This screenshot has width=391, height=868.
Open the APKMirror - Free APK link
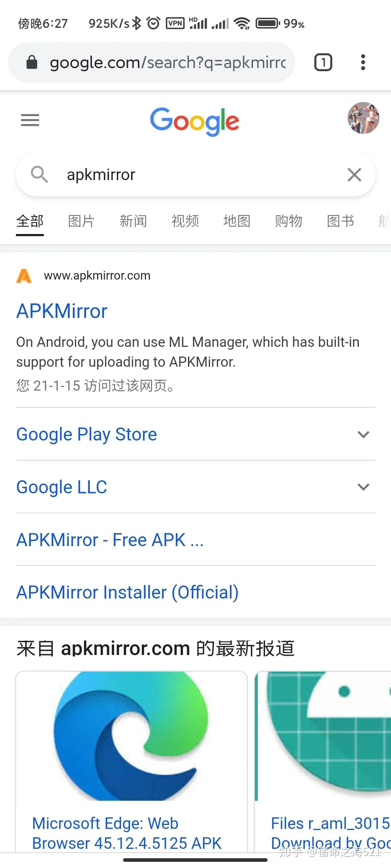pos(110,540)
